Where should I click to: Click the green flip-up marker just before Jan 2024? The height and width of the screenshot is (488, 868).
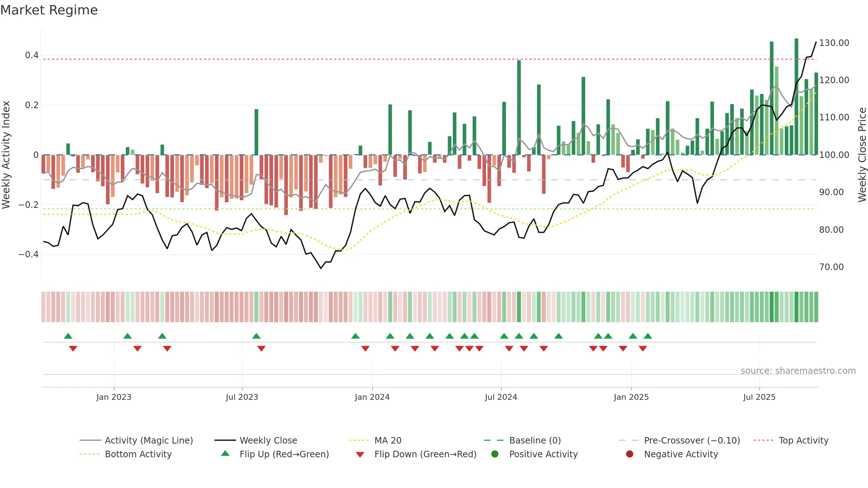tap(356, 336)
